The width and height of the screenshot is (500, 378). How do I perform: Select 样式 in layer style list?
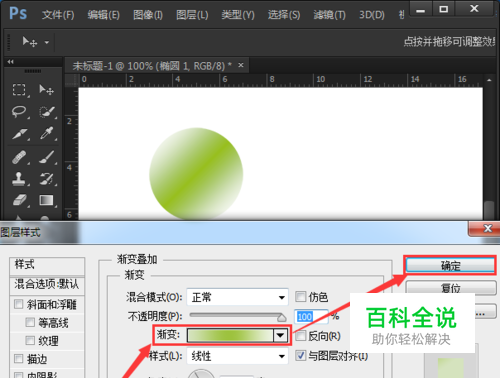pos(47,265)
